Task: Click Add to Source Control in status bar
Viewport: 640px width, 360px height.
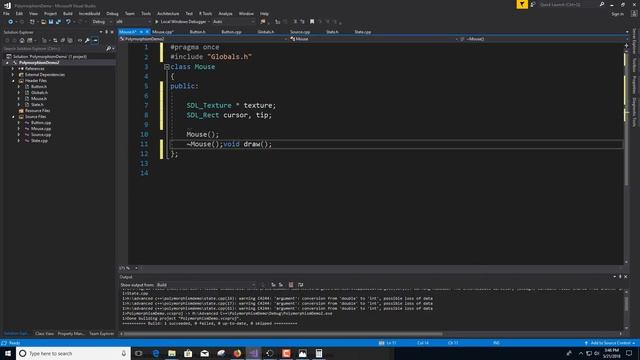Action: 610,343
